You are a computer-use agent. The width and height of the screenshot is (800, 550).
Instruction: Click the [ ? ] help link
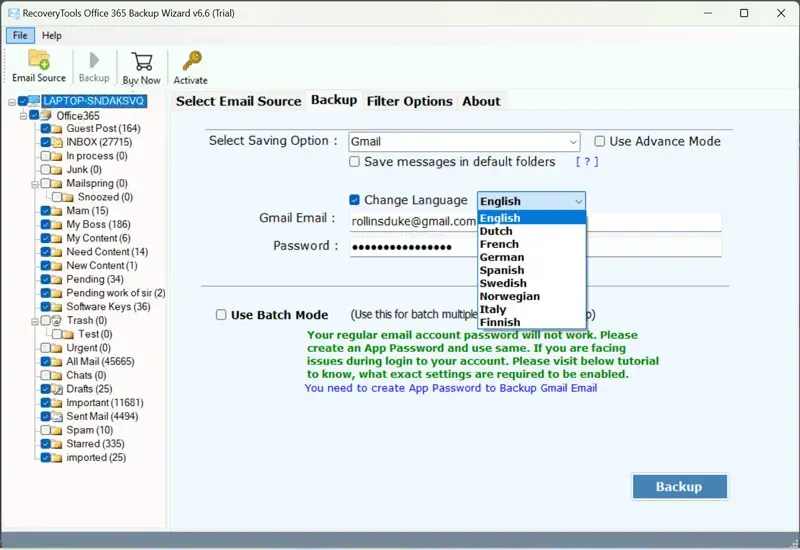587,162
